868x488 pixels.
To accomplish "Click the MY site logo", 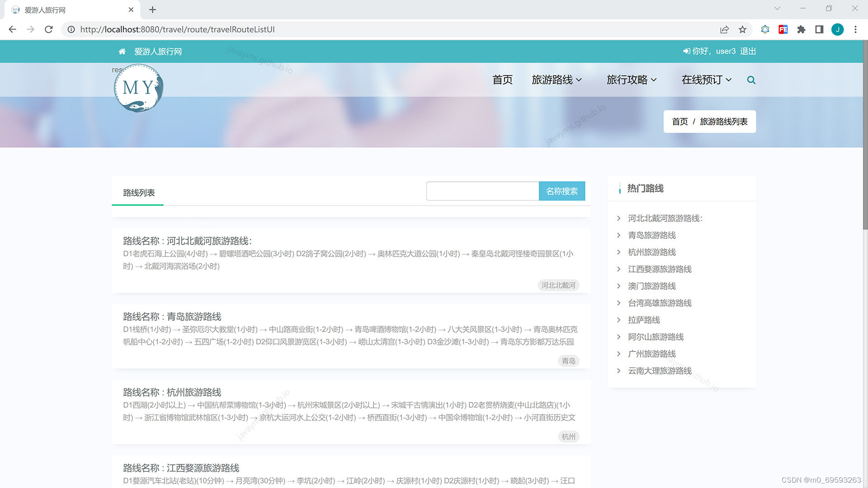I will point(138,88).
